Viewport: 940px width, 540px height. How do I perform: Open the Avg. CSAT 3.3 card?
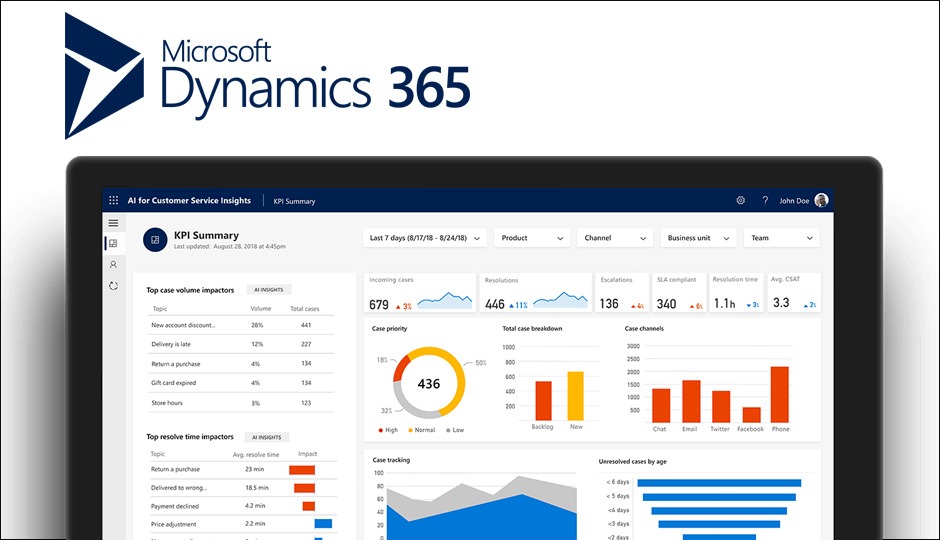point(793,292)
